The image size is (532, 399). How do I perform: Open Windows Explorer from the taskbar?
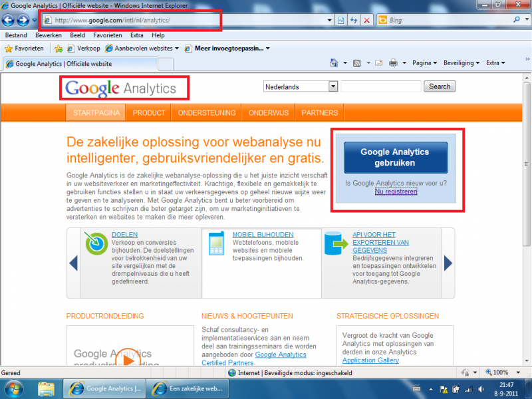click(x=46, y=388)
